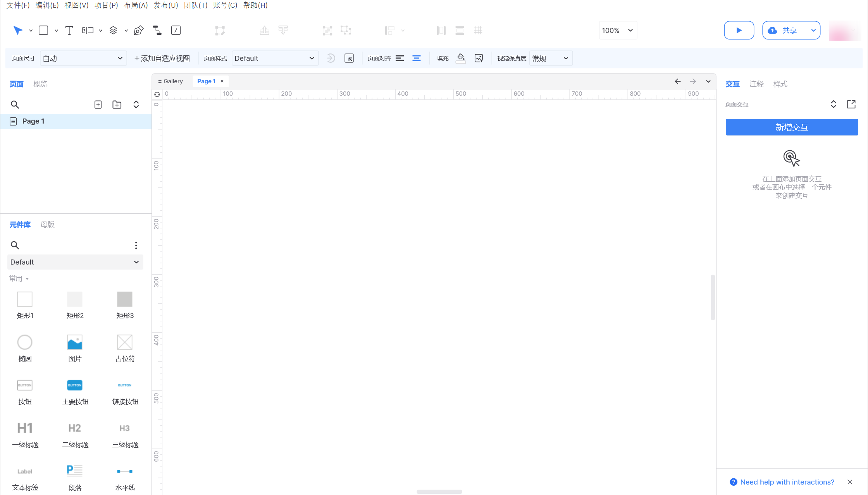868x495 pixels.
Task: Dismiss the interactions help banner
Action: pyautogui.click(x=850, y=482)
